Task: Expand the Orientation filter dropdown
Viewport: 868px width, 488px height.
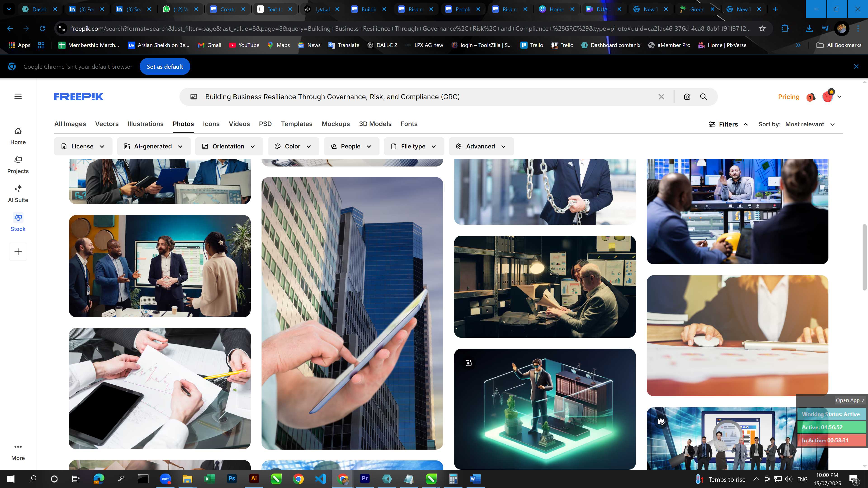Action: [229, 146]
